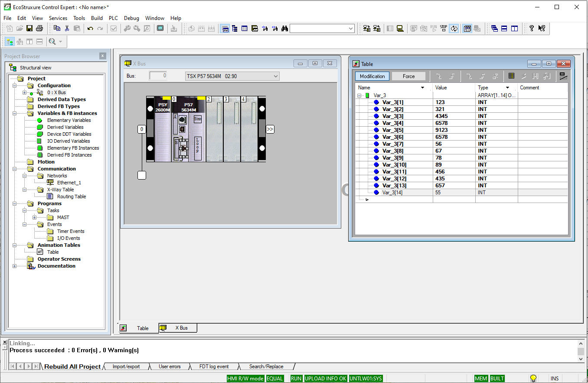
Task: Open the Name column filter dropdown
Action: (423, 88)
